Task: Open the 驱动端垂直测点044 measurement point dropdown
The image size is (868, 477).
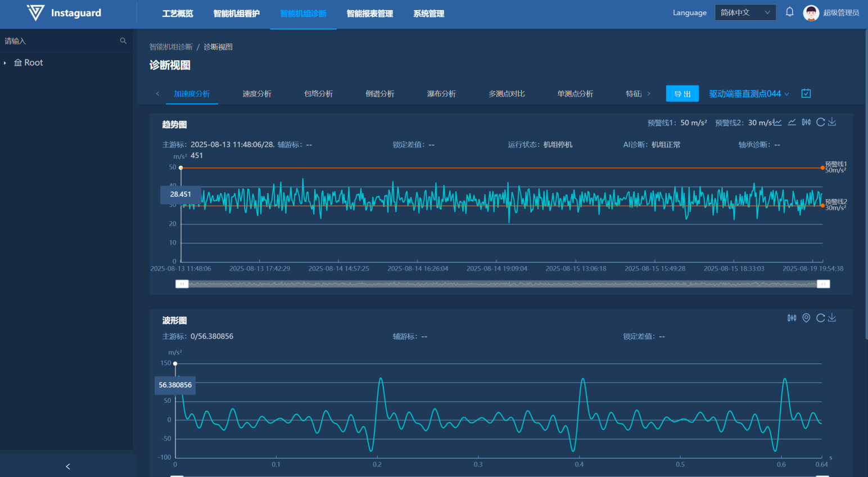Action: tap(748, 94)
